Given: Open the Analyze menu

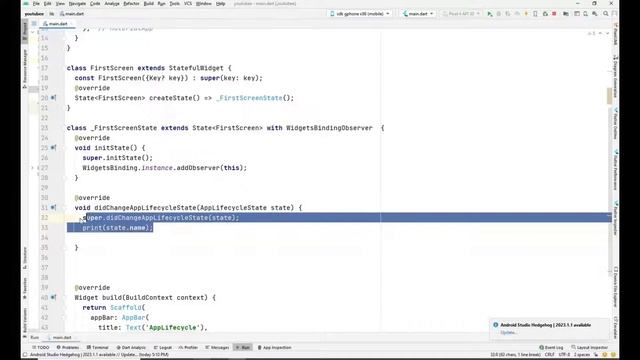Looking at the screenshot, I should click(112, 4).
